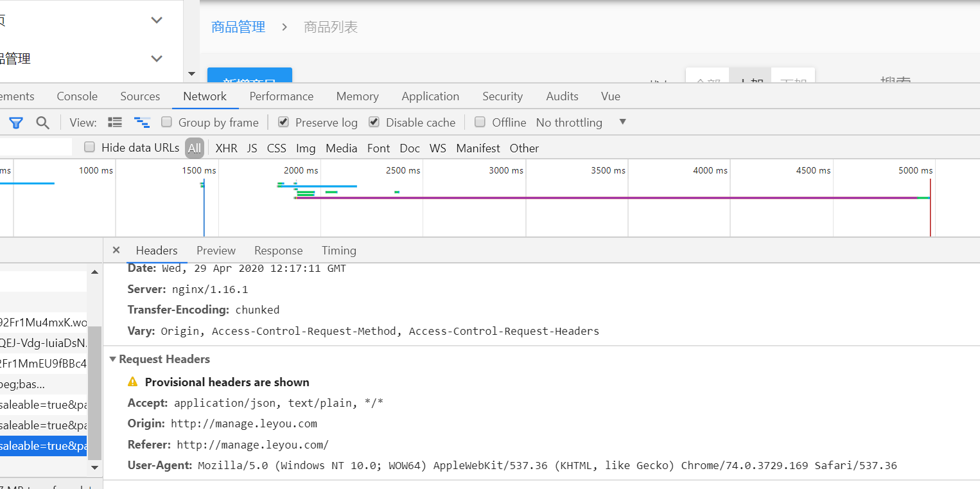Screen dimensions: 980x489
Task: Click the 2000 ms timeline marker
Action: tap(301, 170)
